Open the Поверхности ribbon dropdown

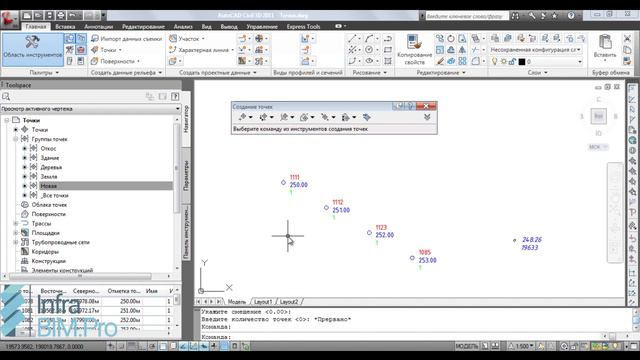pyautogui.click(x=116, y=61)
